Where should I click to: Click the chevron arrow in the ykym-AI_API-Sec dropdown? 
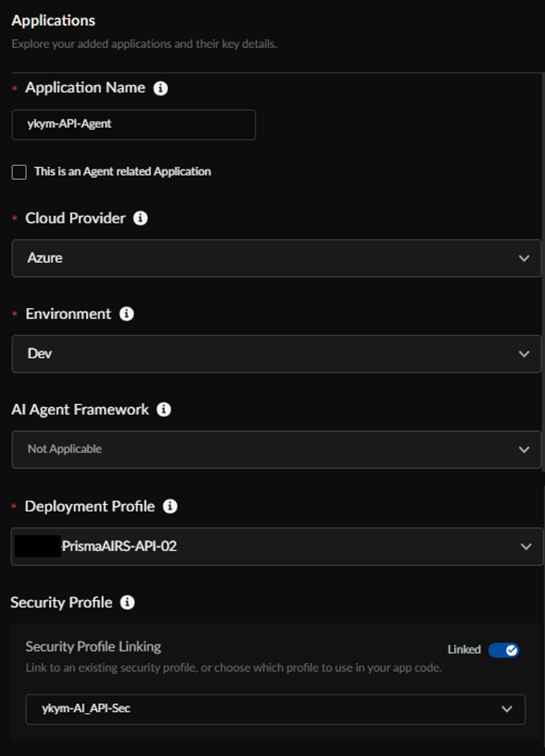[507, 709]
